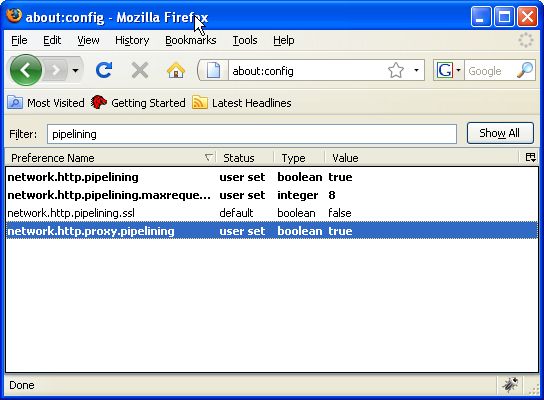Click the integer type cell
Image resolution: width=544 pixels, height=400 pixels.
(x=297, y=195)
